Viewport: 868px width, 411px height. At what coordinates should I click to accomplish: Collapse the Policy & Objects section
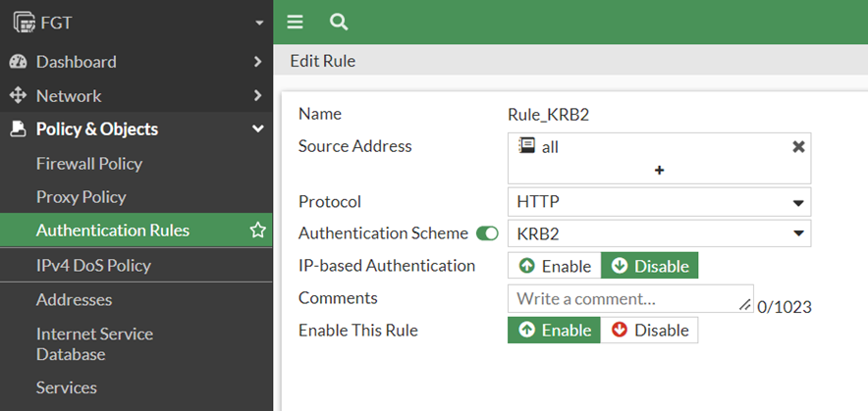point(258,129)
